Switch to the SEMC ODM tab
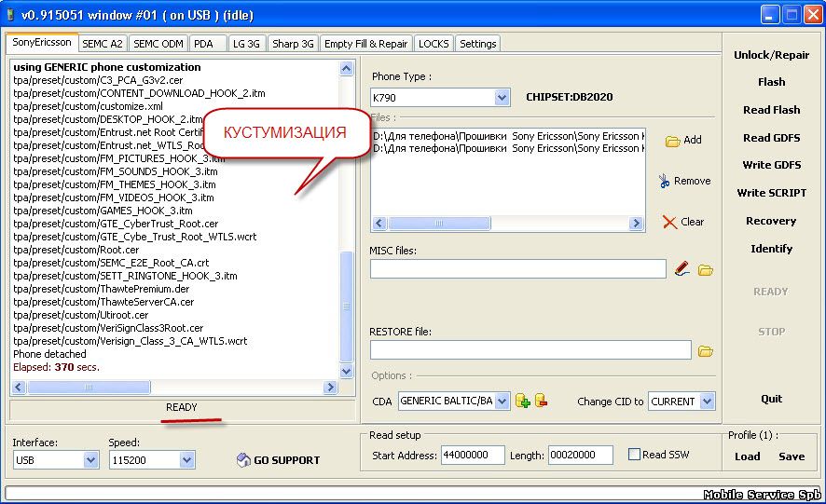 [158, 44]
